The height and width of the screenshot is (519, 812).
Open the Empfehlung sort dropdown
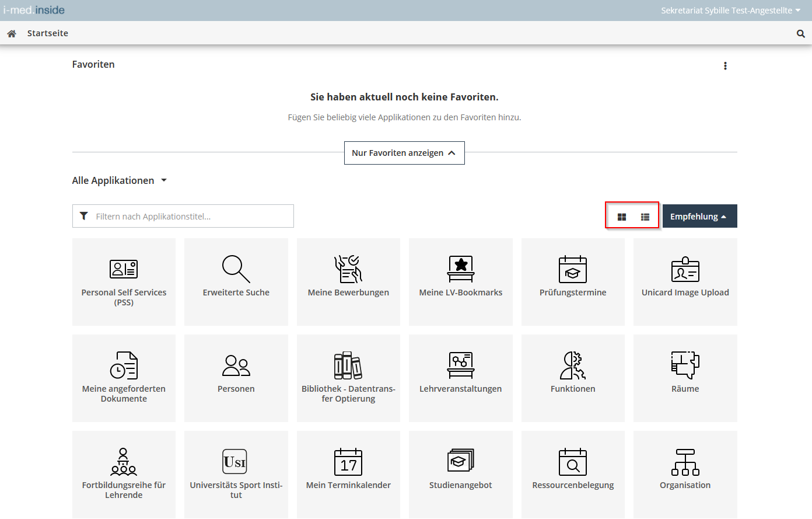click(x=699, y=216)
